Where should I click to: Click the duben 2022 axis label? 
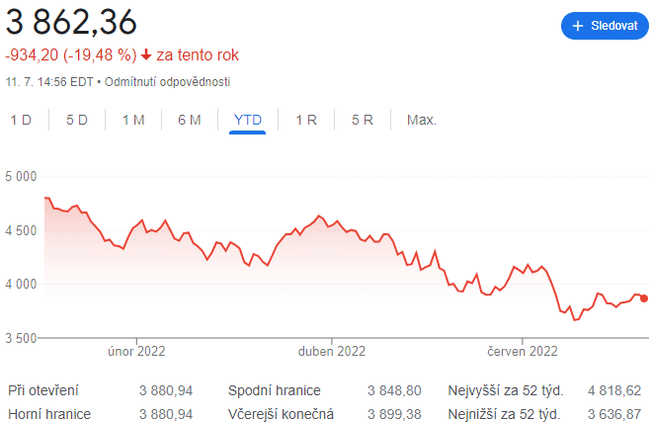click(332, 351)
